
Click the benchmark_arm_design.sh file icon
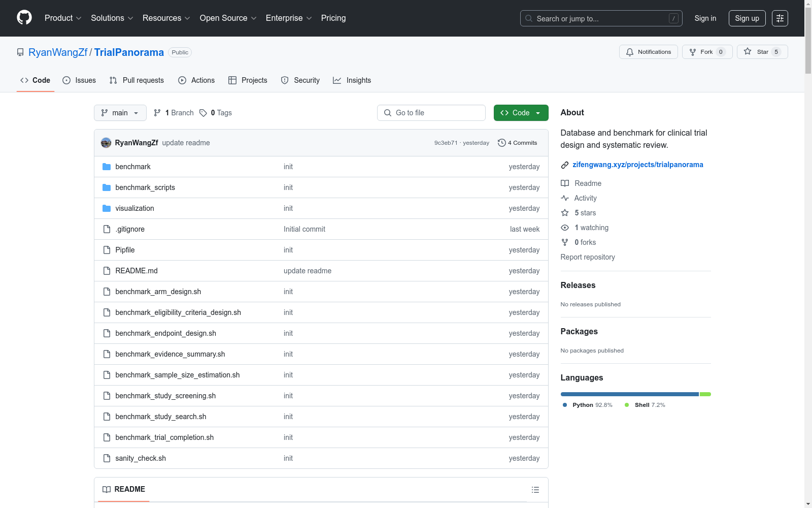[107, 292]
